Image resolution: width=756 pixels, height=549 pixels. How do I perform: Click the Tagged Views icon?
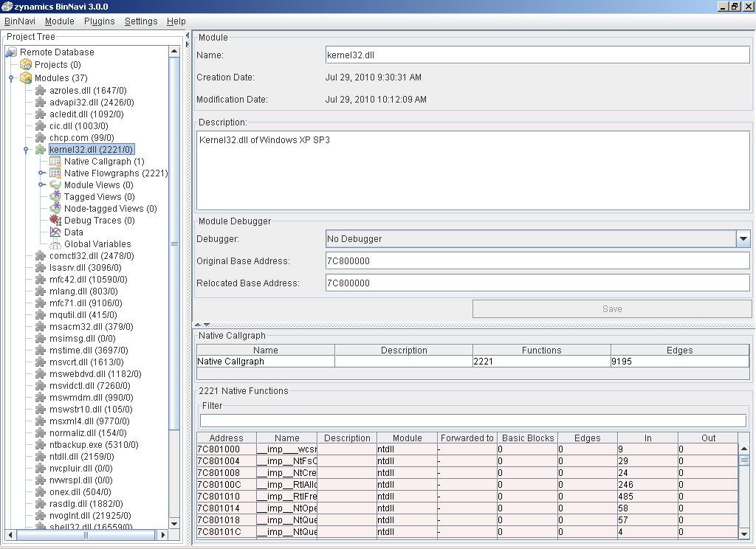tap(55, 197)
